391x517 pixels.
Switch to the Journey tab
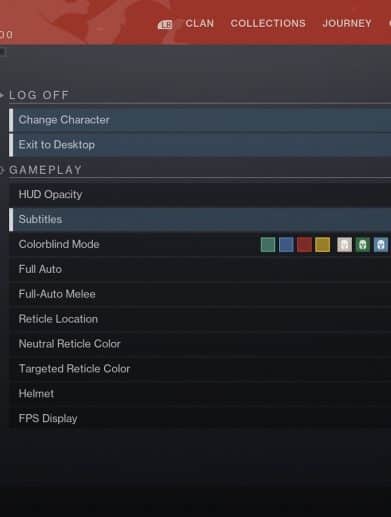tap(347, 23)
